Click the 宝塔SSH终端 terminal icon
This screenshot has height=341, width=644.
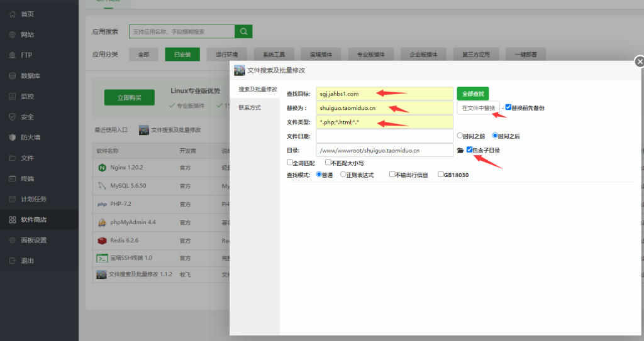tap(101, 258)
